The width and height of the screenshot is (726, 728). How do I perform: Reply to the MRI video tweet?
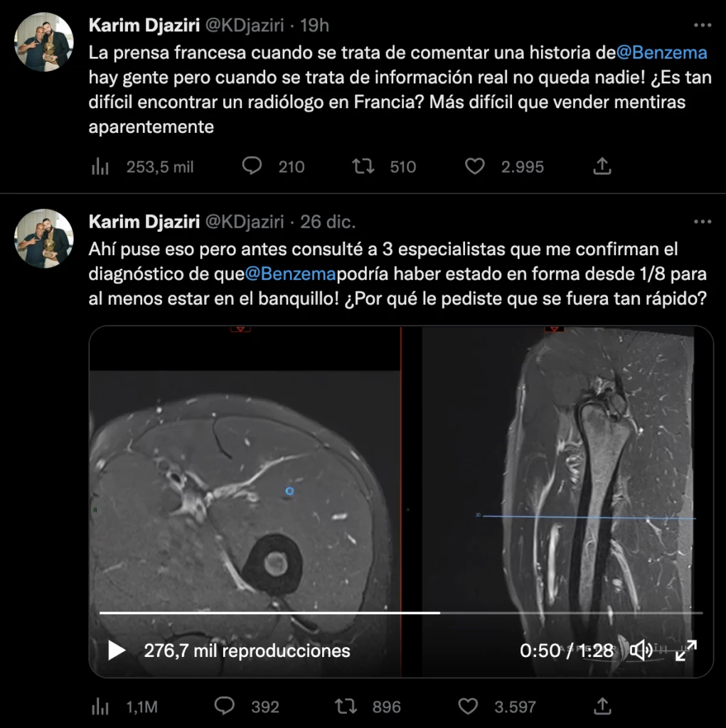click(225, 706)
